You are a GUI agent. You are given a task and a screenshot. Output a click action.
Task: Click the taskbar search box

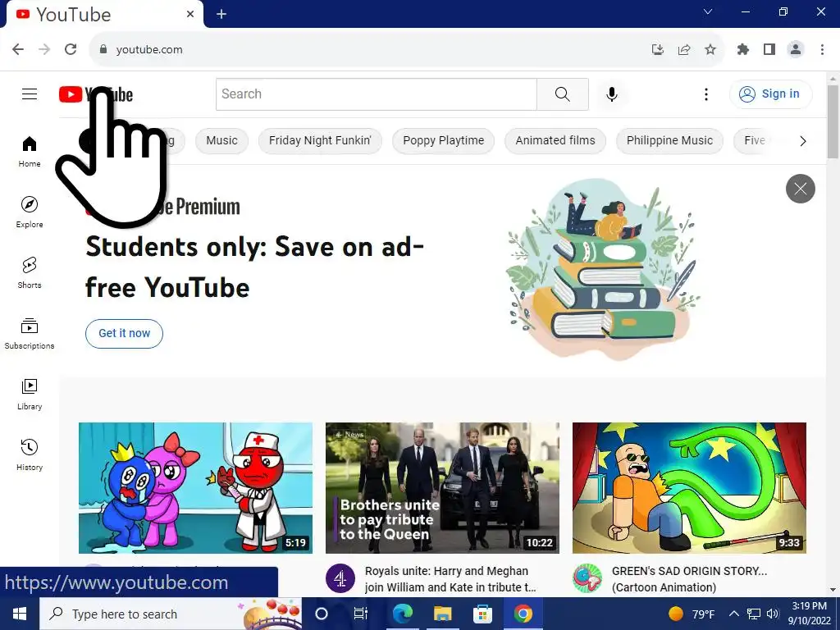(171, 614)
